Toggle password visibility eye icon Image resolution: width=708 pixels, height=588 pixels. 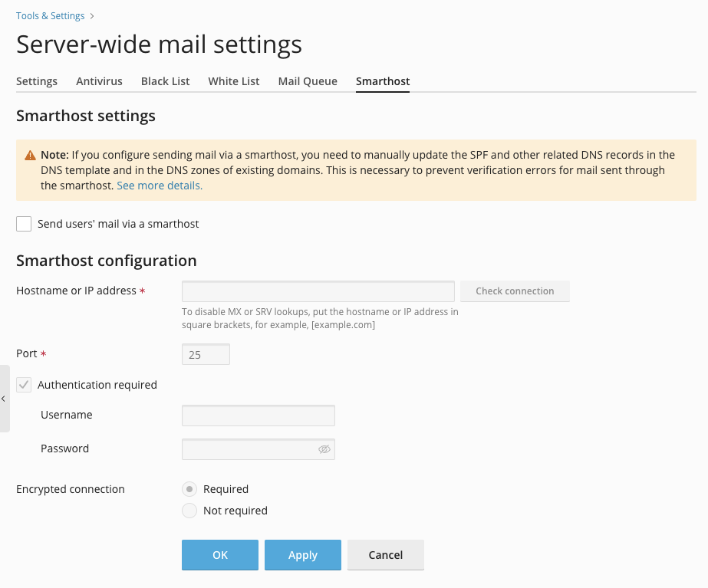point(324,449)
